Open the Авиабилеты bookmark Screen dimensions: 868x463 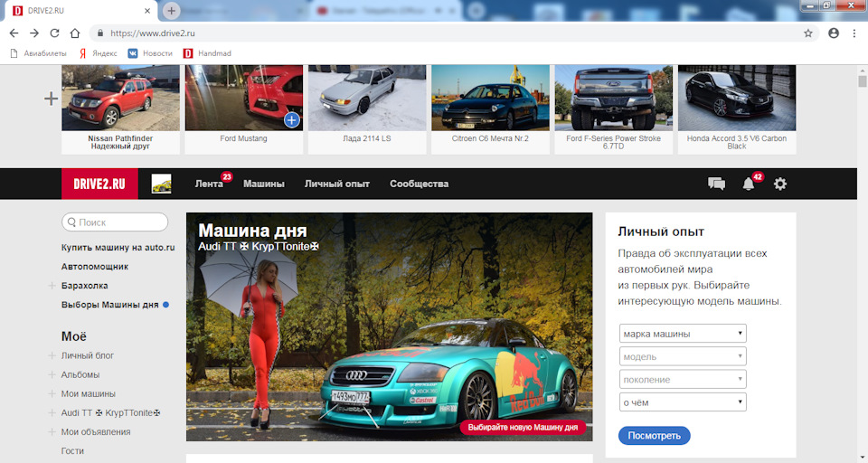click(x=38, y=53)
